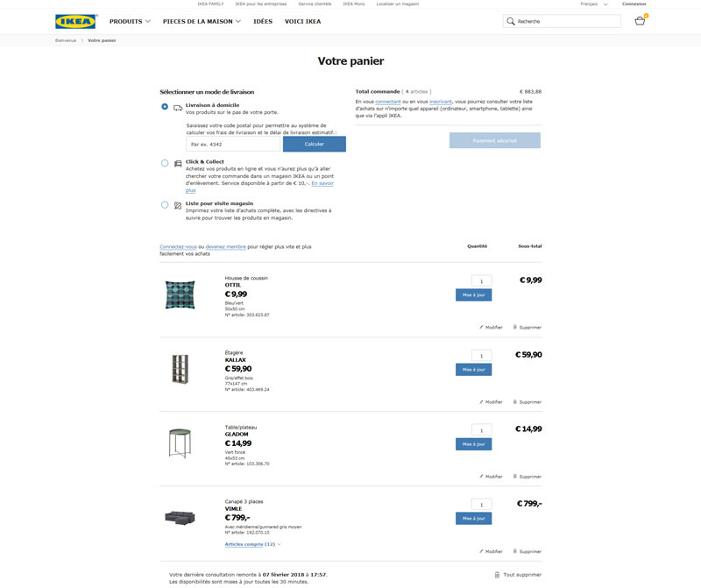
Task: Click Localiser un magasin
Action: pyautogui.click(x=398, y=4)
